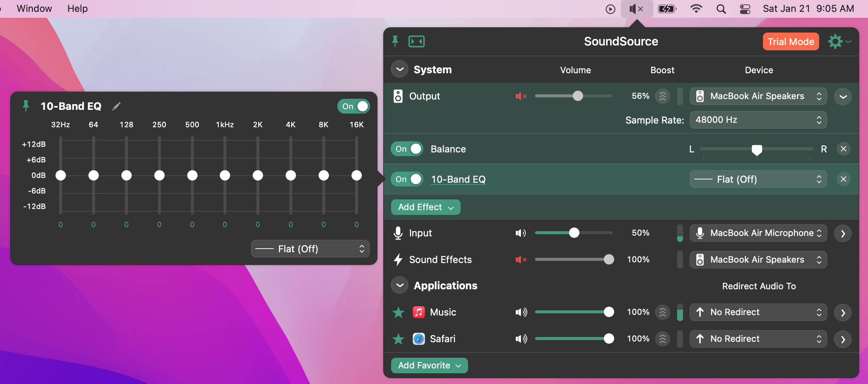Open Flat (Off) preset dropdown in EQ popover
Viewport: 868px width, 384px height.
coord(310,249)
